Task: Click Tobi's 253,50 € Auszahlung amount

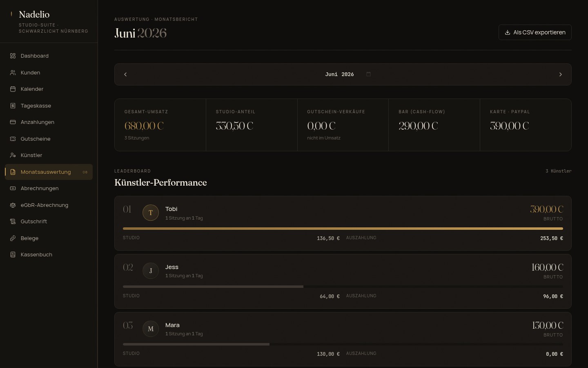Action: tap(552, 238)
